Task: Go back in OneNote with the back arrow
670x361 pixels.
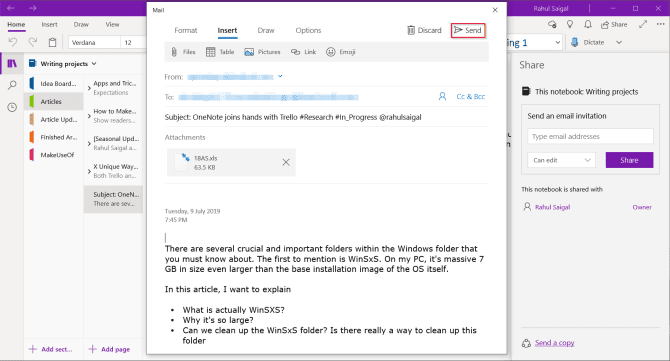Action: click(x=11, y=8)
